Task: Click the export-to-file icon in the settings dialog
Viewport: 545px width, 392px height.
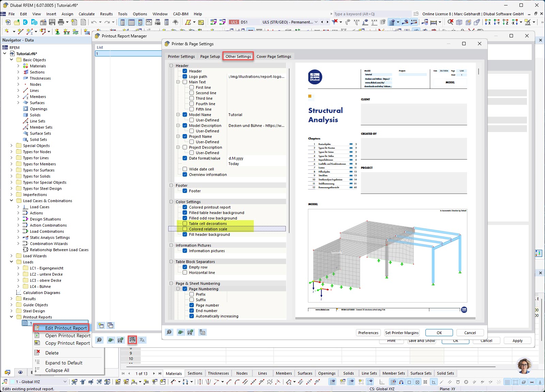Action: (202, 332)
